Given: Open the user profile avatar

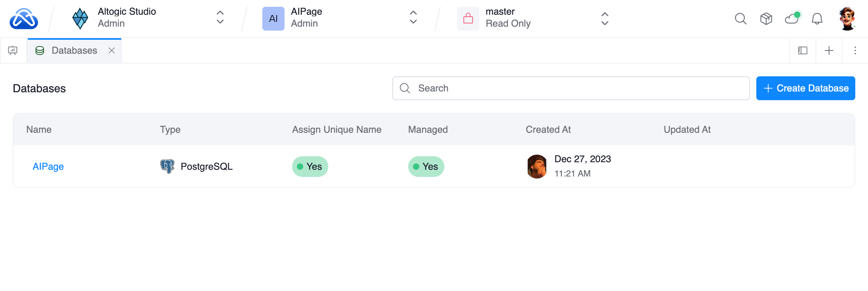Looking at the screenshot, I should pos(847,19).
